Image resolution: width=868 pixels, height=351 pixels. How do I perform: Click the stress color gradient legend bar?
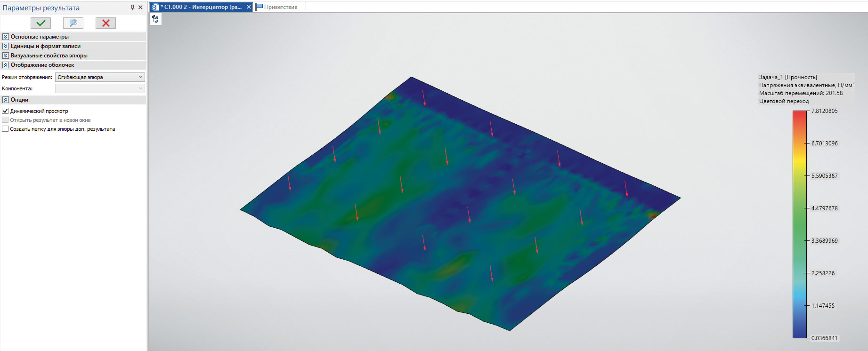[x=799, y=224]
